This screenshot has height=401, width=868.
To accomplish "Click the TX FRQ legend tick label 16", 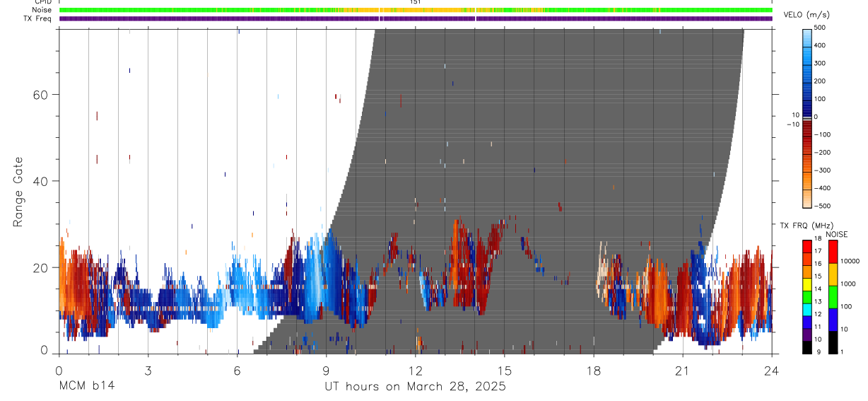I will click(819, 265).
